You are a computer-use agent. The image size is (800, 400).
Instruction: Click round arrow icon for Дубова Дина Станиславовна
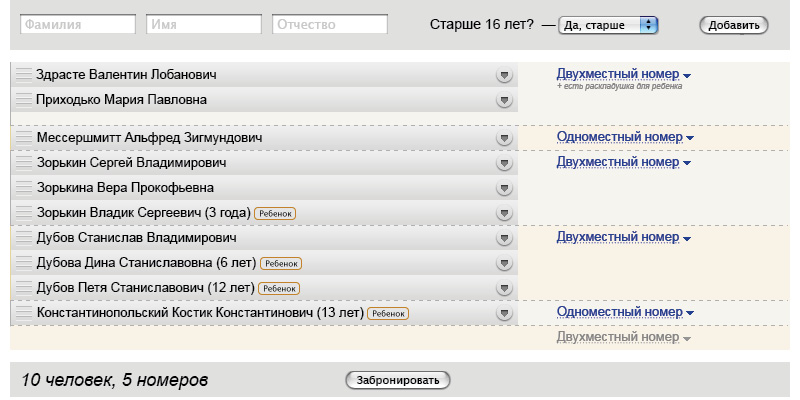tap(504, 263)
